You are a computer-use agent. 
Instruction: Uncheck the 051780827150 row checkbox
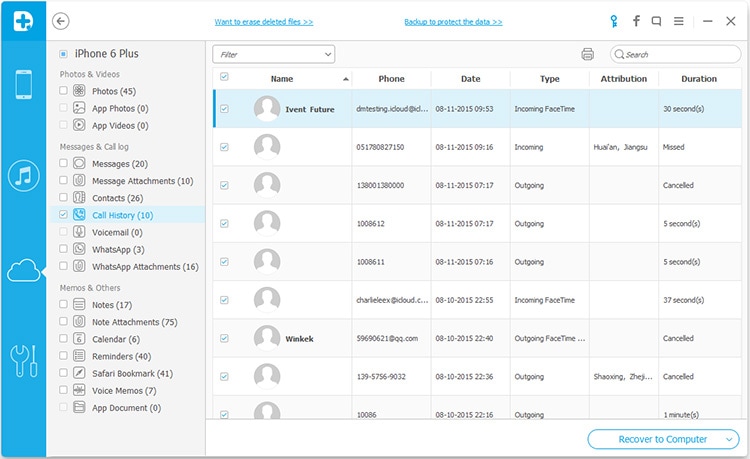point(224,147)
